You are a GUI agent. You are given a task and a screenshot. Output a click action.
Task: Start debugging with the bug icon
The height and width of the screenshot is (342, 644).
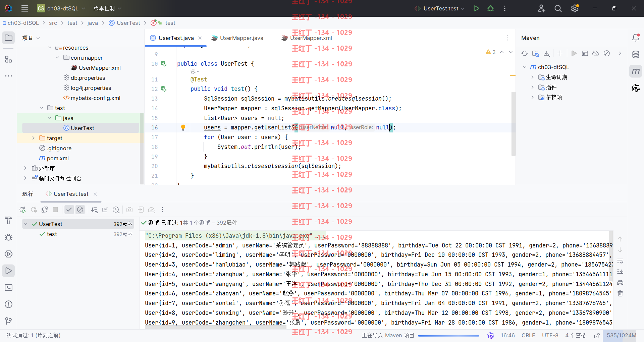(490, 8)
